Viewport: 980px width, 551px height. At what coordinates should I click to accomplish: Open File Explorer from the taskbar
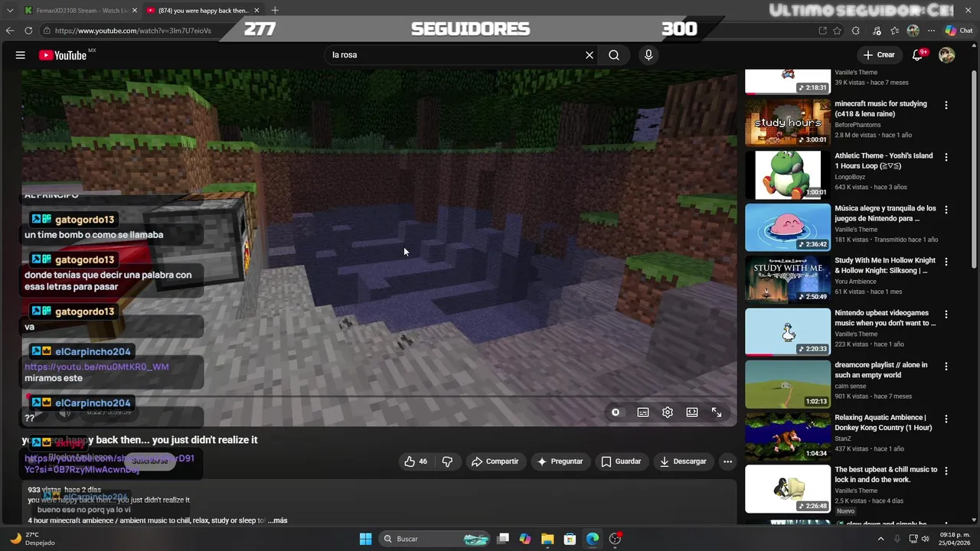tap(547, 539)
